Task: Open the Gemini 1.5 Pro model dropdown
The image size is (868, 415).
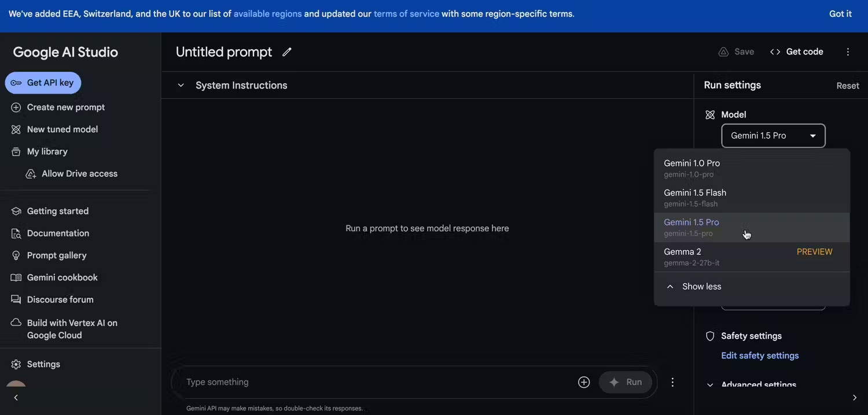Action: coord(773,135)
